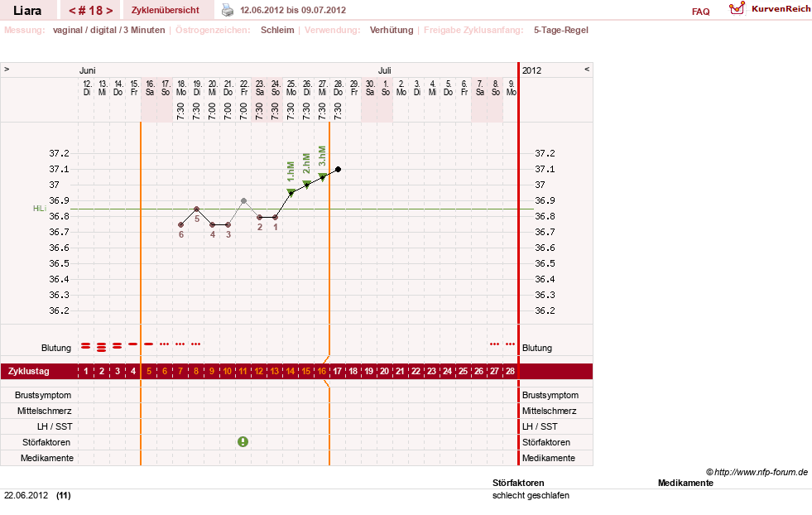Screen dimensions: 812x515
Task: Click the 22.06.2012 (11) note entry
Action: pyautogui.click(x=37, y=495)
